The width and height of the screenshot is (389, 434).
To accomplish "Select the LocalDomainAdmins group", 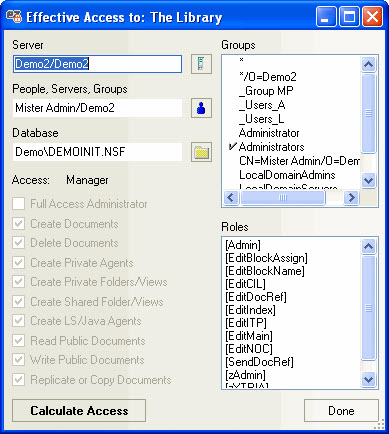I will [287, 175].
